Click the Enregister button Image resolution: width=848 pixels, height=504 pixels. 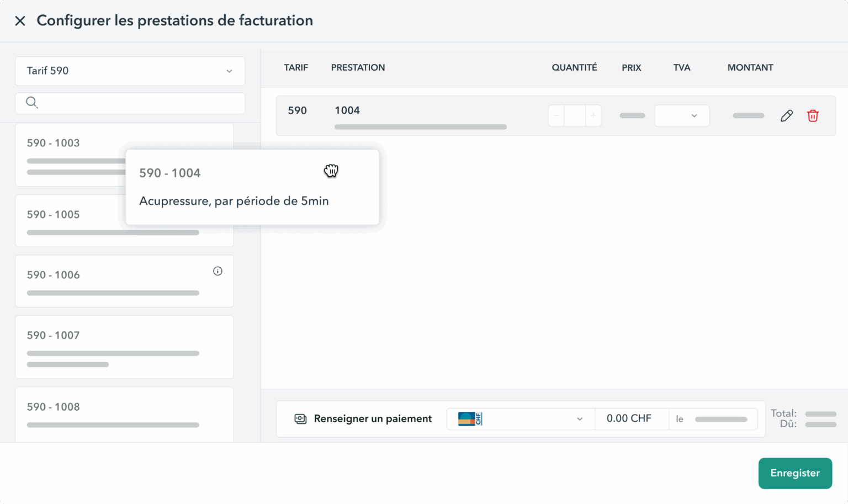point(794,473)
